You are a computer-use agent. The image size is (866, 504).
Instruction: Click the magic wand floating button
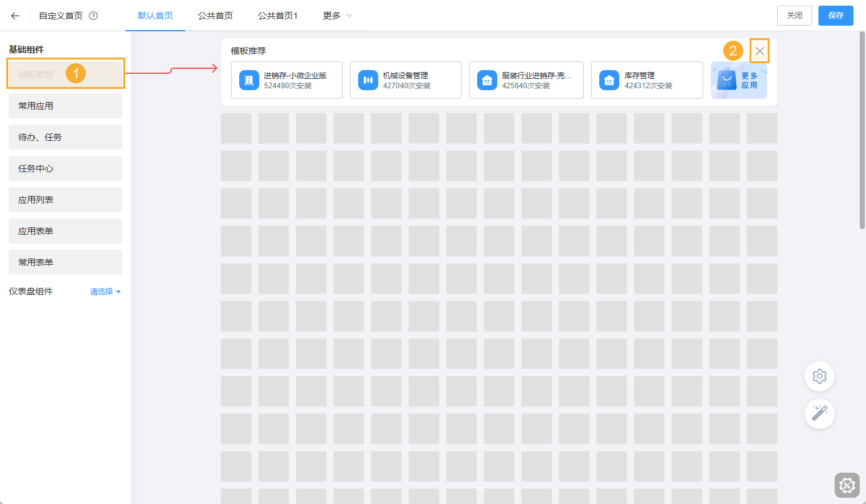pos(819,414)
